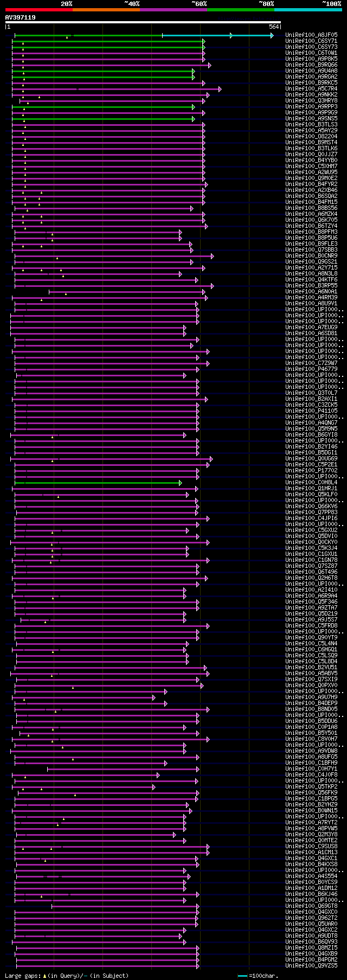Select the green alignment bar for A9U4A8
Image resolution: width=347 pixels, height=980 pixels.
(103, 71)
